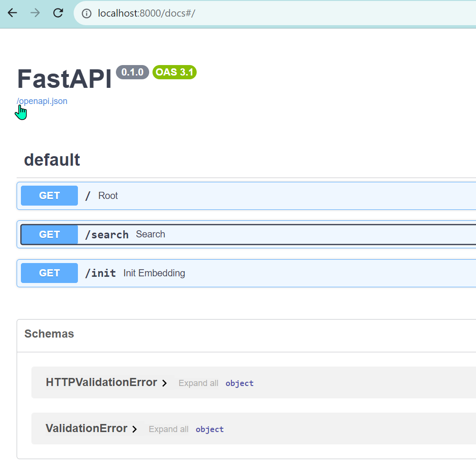Click object type label of HTTPValidationError
The height and width of the screenshot is (471, 476).
tap(239, 383)
